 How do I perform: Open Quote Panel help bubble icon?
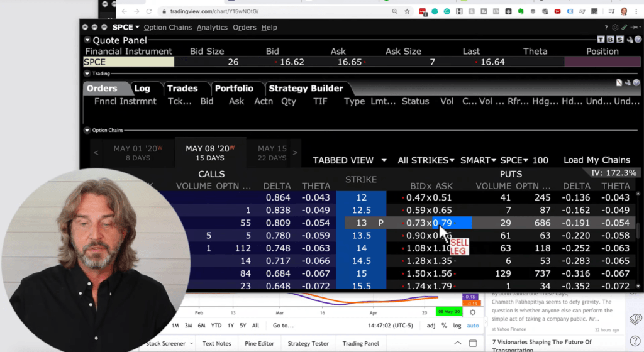pos(638,40)
